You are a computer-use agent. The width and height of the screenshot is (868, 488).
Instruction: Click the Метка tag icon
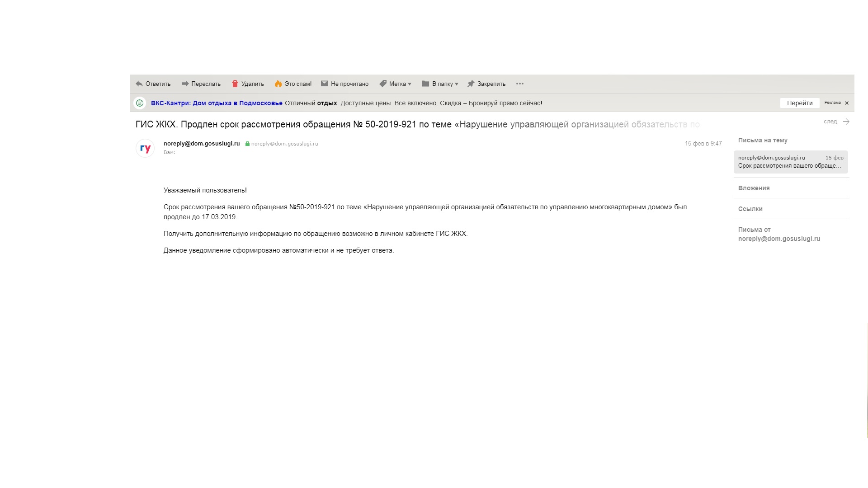(x=383, y=84)
